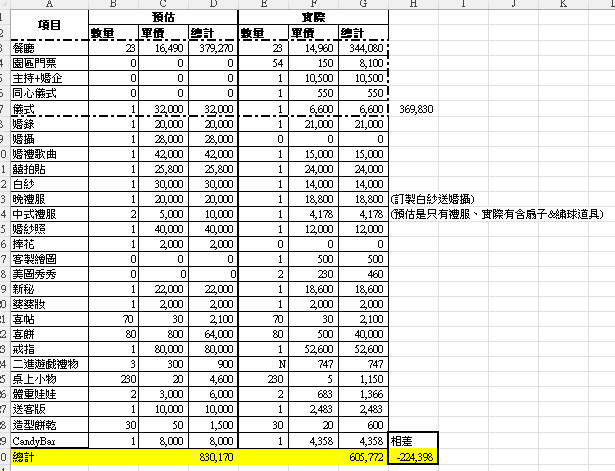Select the column H header
Viewport: 615px width, 471px height.
[412, 5]
